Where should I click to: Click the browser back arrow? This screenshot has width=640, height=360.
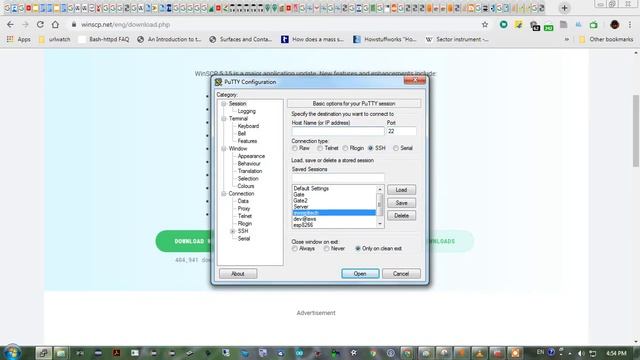[10, 24]
